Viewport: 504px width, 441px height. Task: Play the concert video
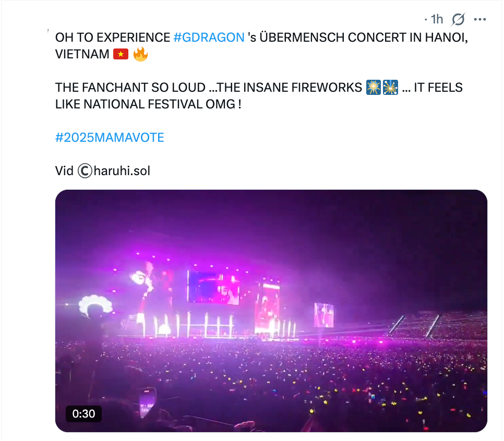[x=271, y=311]
